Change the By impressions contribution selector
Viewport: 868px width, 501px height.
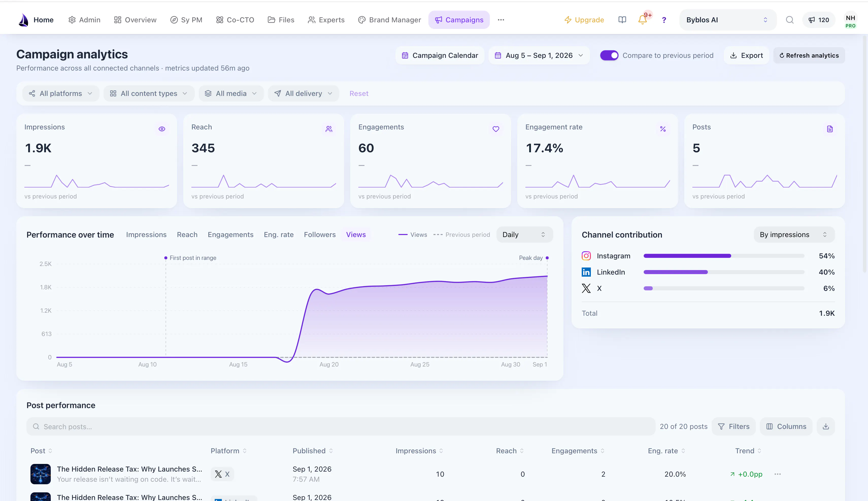coord(794,235)
